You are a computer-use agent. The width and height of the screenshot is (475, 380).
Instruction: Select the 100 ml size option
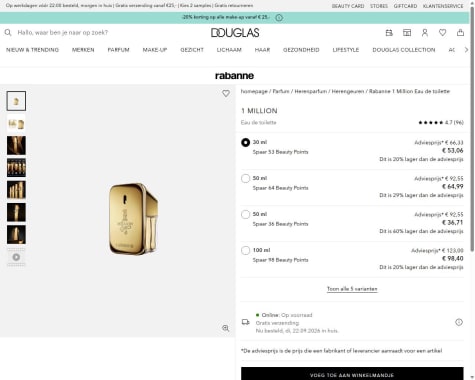tap(245, 250)
